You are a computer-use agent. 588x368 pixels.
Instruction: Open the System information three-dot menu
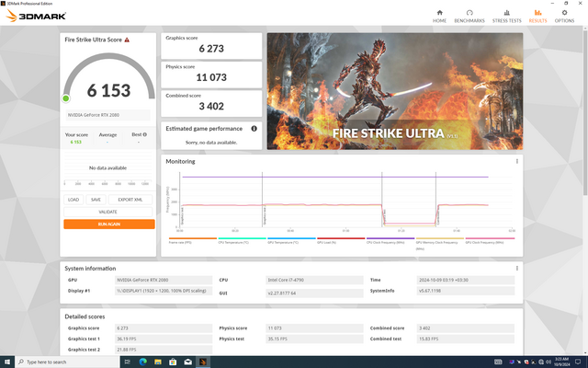point(517,268)
